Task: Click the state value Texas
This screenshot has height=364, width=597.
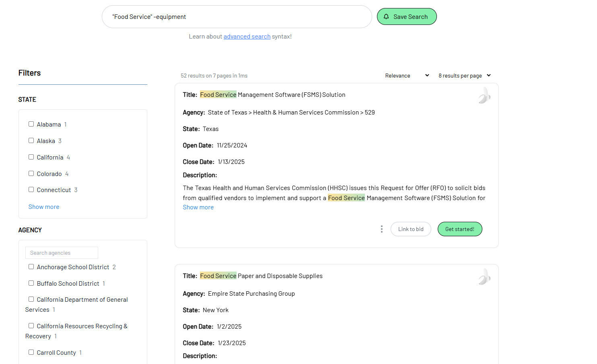Action: (x=211, y=129)
